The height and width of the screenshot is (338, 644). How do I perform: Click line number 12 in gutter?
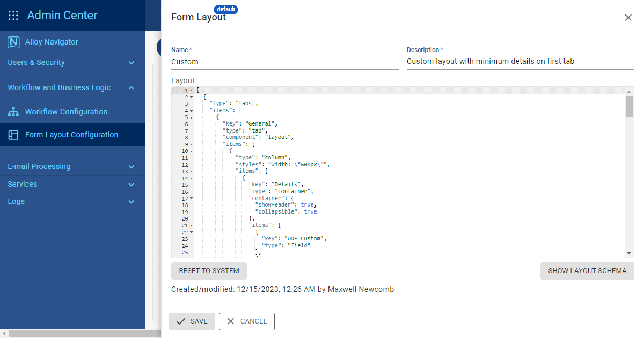pyautogui.click(x=185, y=165)
